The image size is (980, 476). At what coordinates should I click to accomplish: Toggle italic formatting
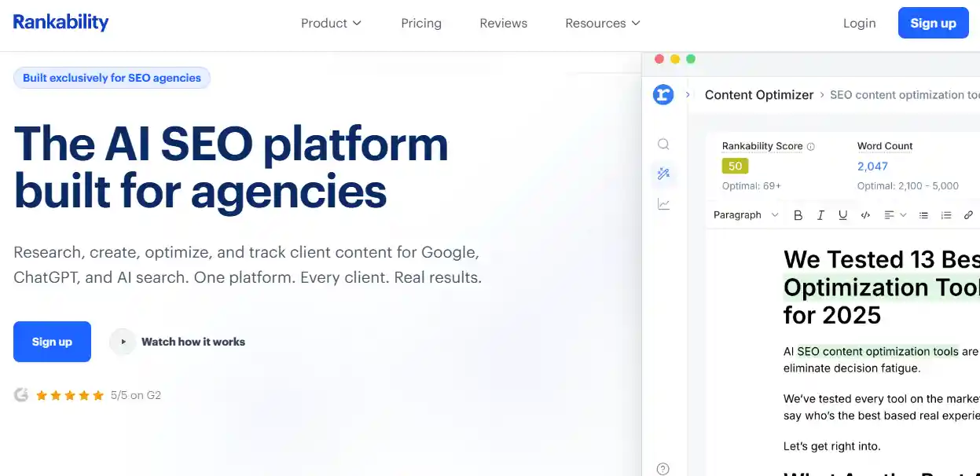coord(820,214)
